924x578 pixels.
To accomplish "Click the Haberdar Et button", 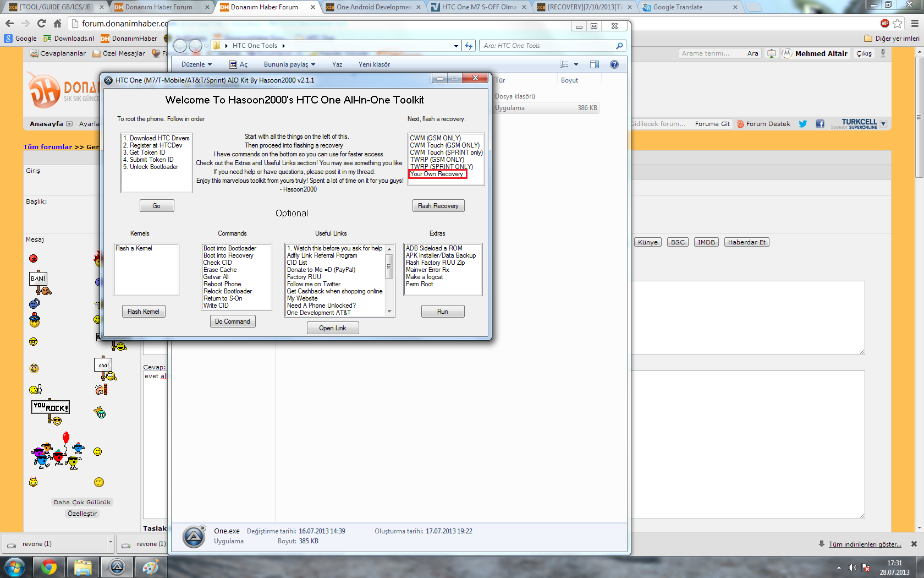I will (747, 242).
